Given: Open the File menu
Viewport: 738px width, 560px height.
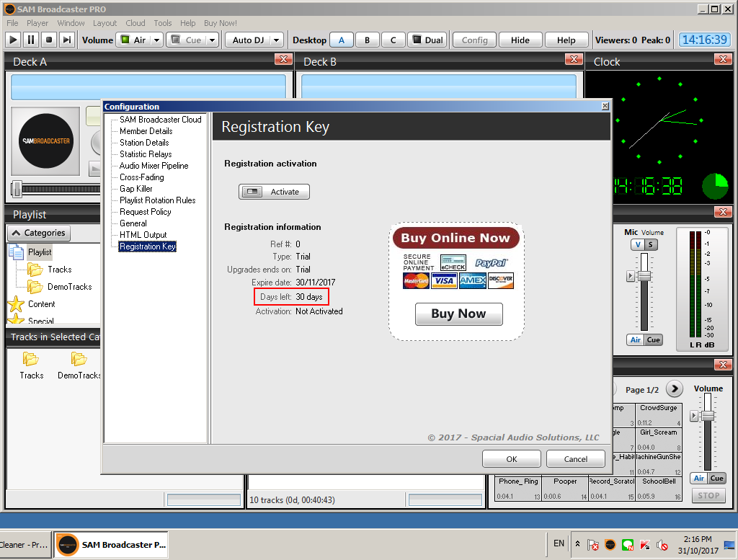Looking at the screenshot, I should tap(12, 22).
